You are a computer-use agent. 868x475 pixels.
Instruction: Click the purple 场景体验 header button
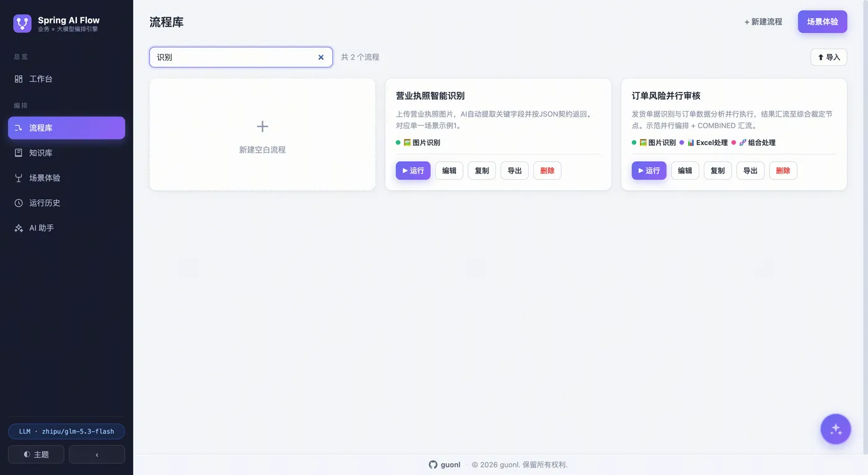click(823, 22)
